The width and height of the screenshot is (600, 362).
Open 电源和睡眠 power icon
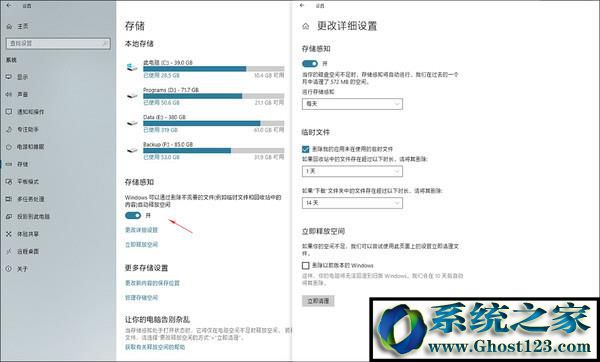[x=9, y=147]
